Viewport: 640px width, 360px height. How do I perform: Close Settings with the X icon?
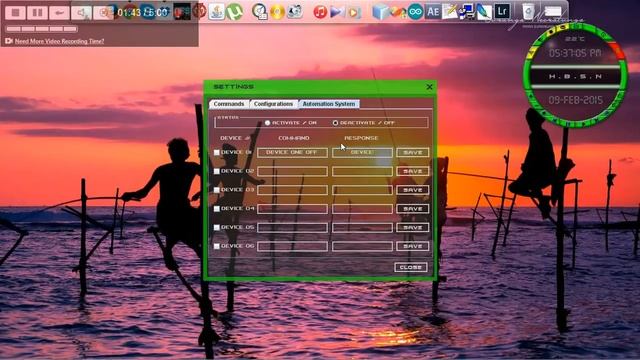pyautogui.click(x=429, y=87)
